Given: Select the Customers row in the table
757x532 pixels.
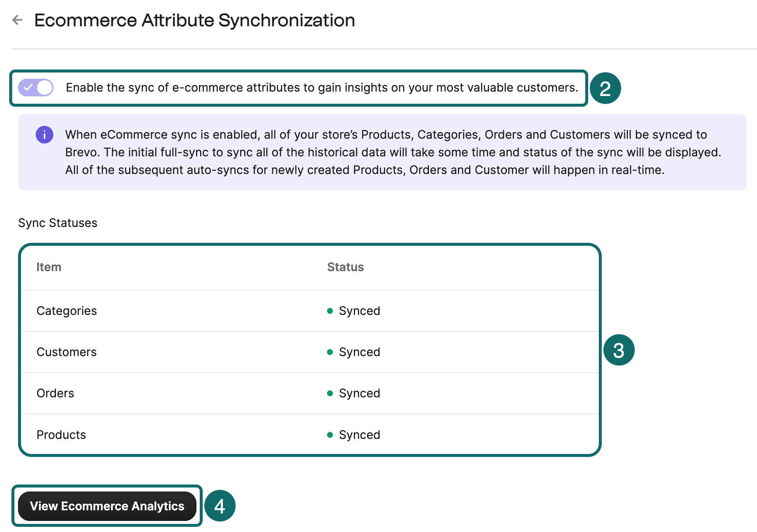Looking at the screenshot, I should (x=66, y=352).
